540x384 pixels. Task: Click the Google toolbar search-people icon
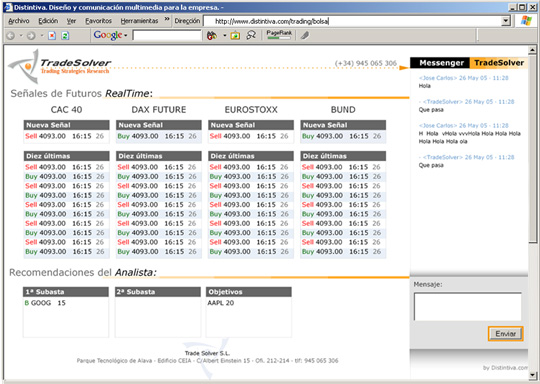click(251, 35)
